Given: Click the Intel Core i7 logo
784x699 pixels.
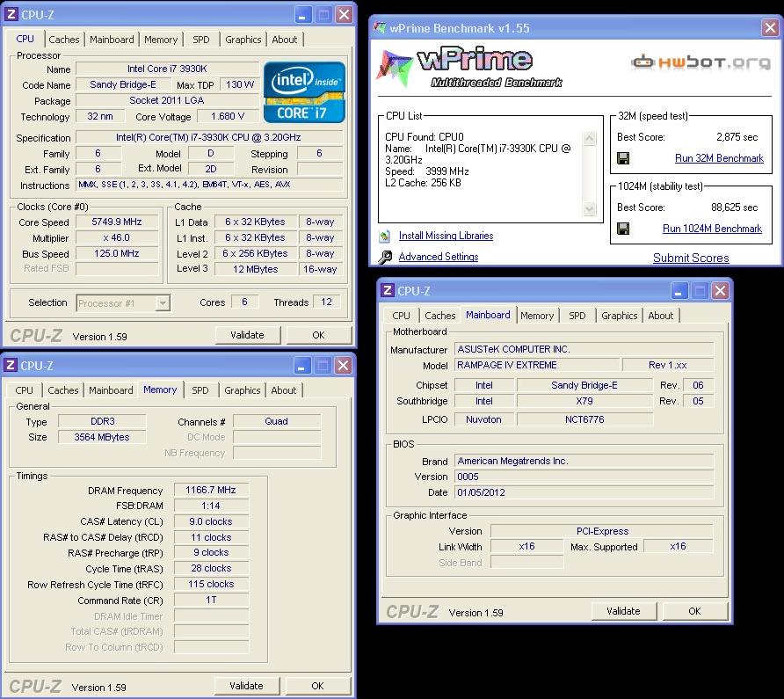Looking at the screenshot, I should (x=304, y=92).
